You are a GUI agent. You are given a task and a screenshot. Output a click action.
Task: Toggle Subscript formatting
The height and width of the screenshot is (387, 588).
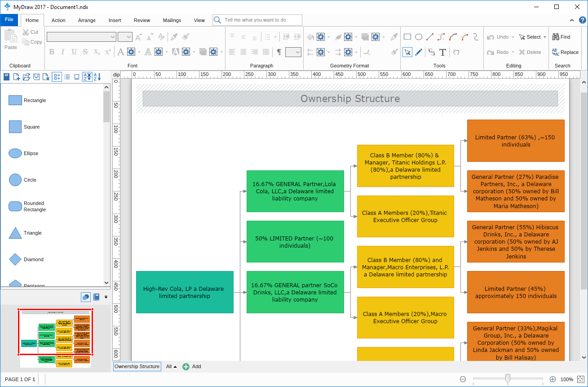pos(97,52)
